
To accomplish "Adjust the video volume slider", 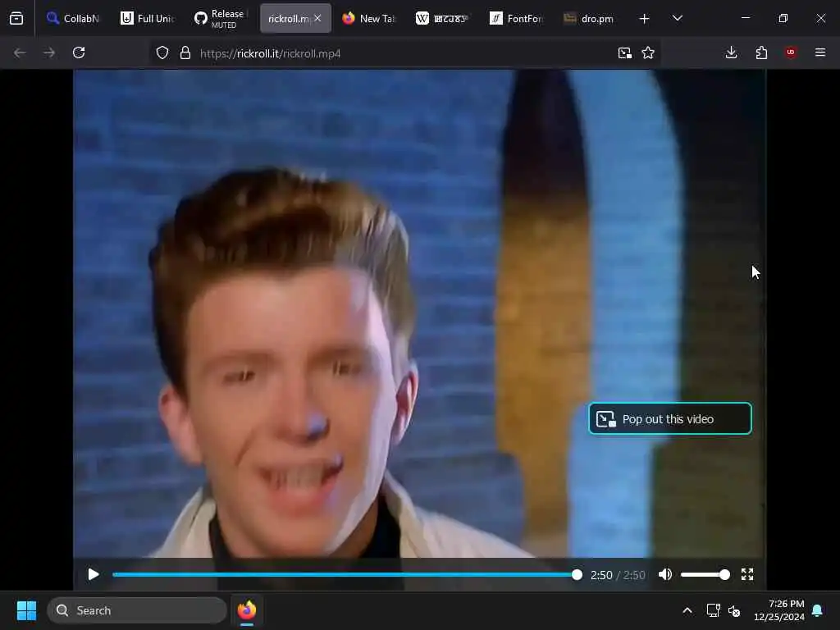I will tap(705, 575).
